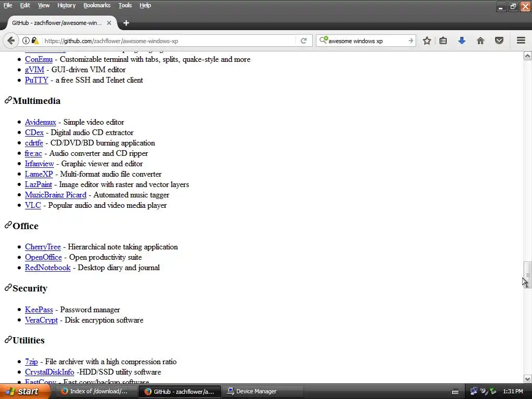This screenshot has height=399, width=532.
Task: Click the GitHub URL address field
Action: pos(168,41)
